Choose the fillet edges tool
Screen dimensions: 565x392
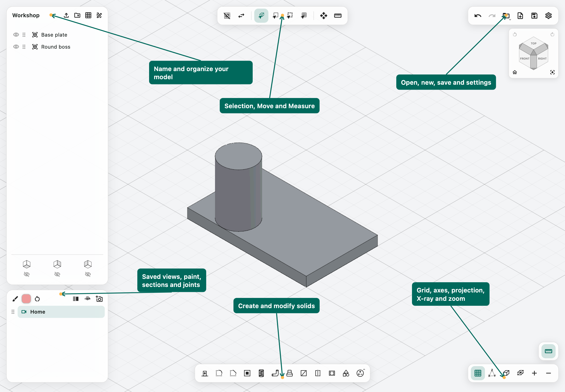pos(219,373)
